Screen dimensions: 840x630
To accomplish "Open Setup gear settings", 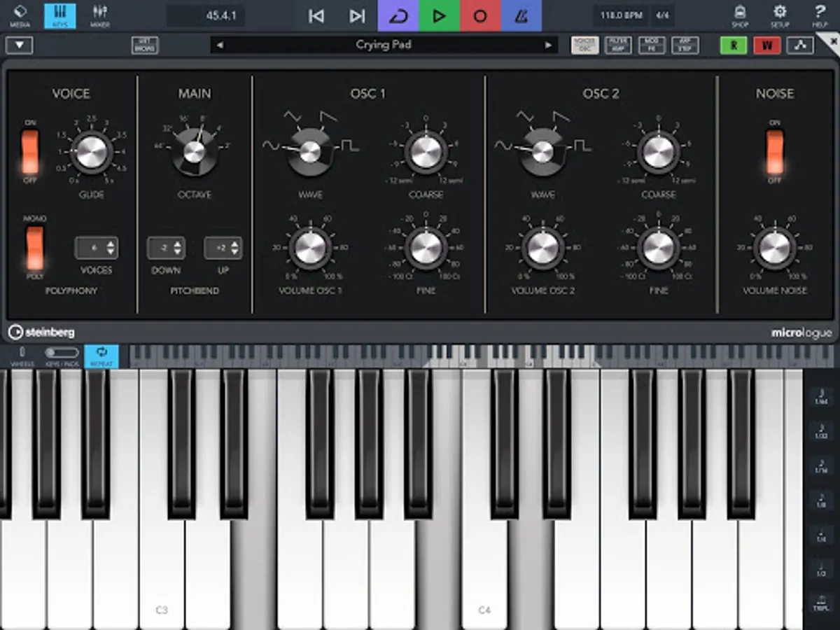I will tap(780, 15).
